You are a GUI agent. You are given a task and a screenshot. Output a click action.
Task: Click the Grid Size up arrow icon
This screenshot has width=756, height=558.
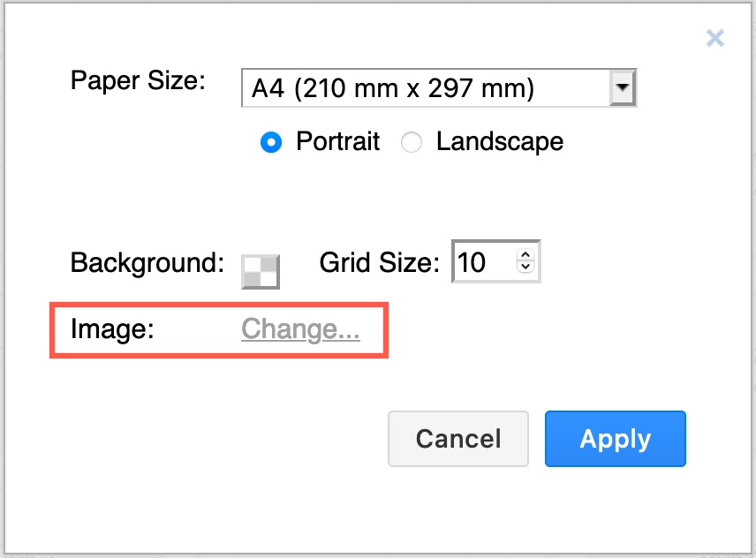click(524, 255)
